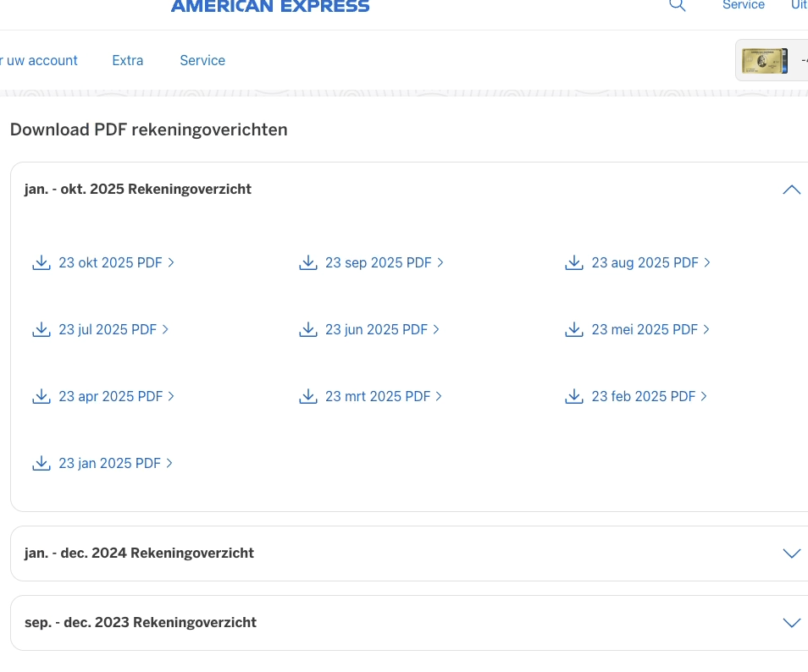Viewport: 808px width, 672px height.
Task: Click the American Express logo
Action: [x=270, y=6]
